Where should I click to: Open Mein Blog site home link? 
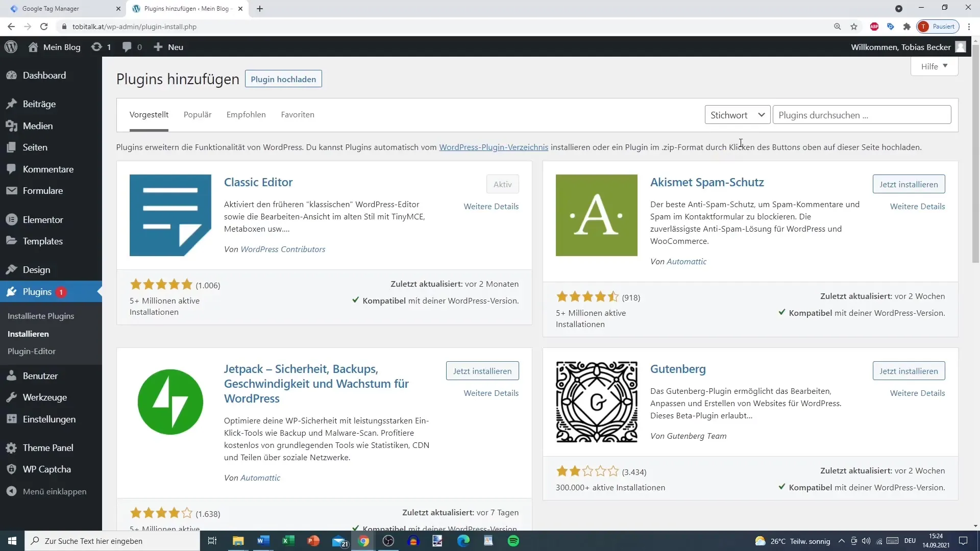[54, 47]
